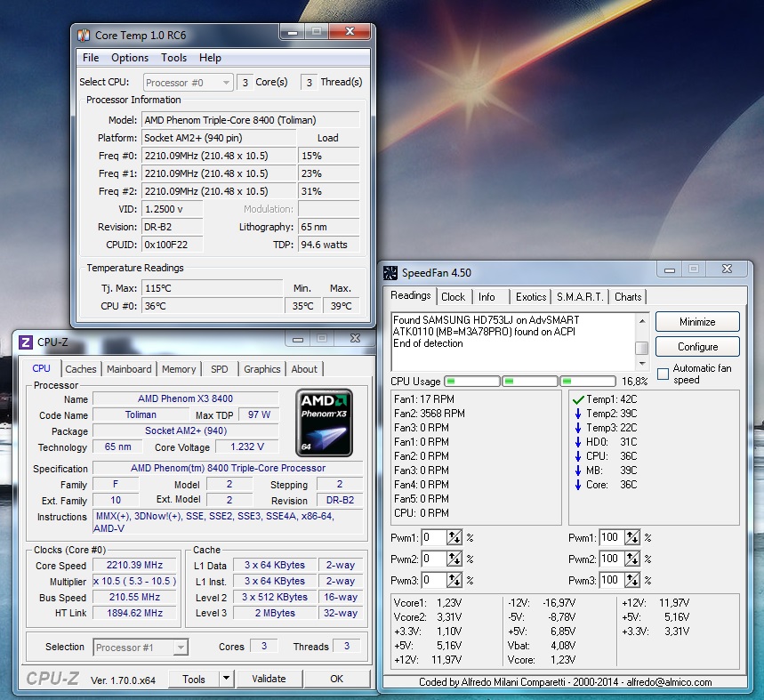This screenshot has width=764, height=700.
Task: Adjust the right Pwm2 spinner showing 100
Action: click(x=632, y=559)
